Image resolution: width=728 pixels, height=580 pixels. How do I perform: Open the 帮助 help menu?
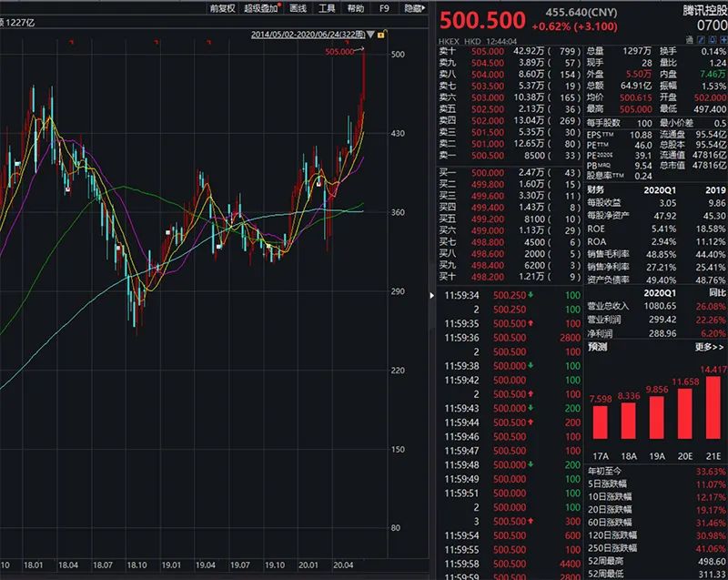point(355,8)
